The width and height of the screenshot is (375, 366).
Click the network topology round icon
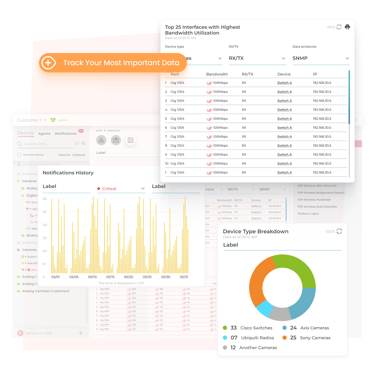click(101, 140)
